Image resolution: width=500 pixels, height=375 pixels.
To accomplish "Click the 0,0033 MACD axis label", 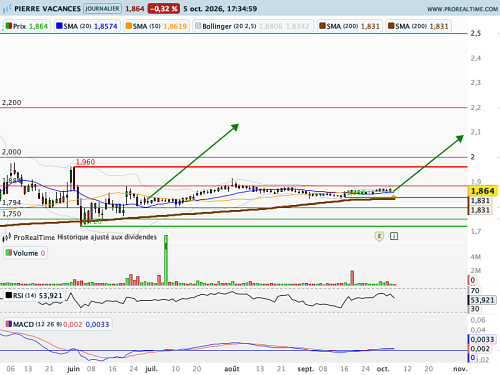I will pos(482,339).
